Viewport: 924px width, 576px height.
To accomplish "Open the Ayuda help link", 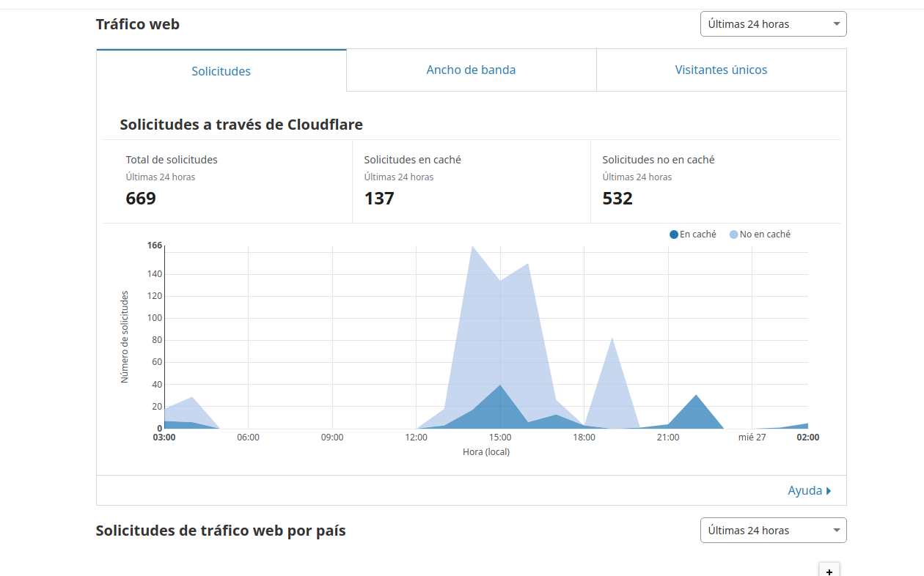I will pyautogui.click(x=804, y=491).
